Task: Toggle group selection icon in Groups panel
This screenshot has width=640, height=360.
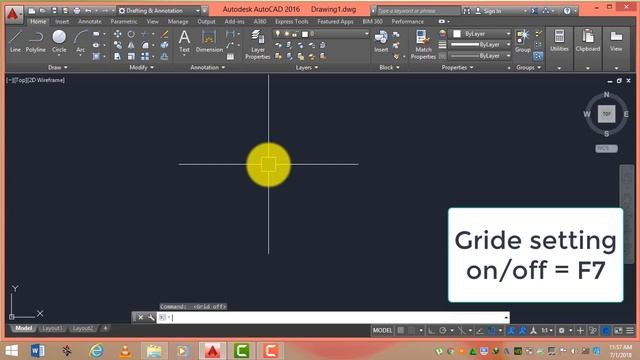Action: click(538, 56)
